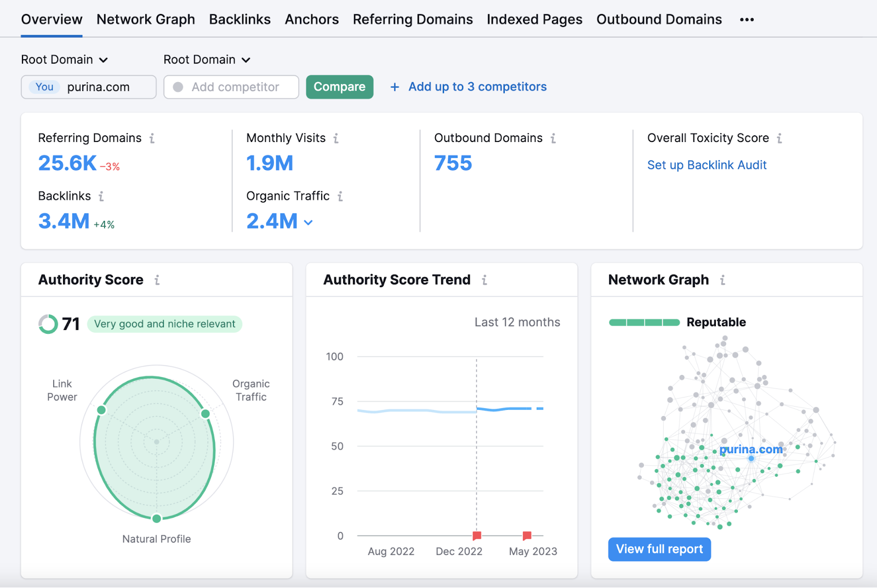Click the Organic Traffic radar chart point
The height and width of the screenshot is (588, 877).
point(206,414)
